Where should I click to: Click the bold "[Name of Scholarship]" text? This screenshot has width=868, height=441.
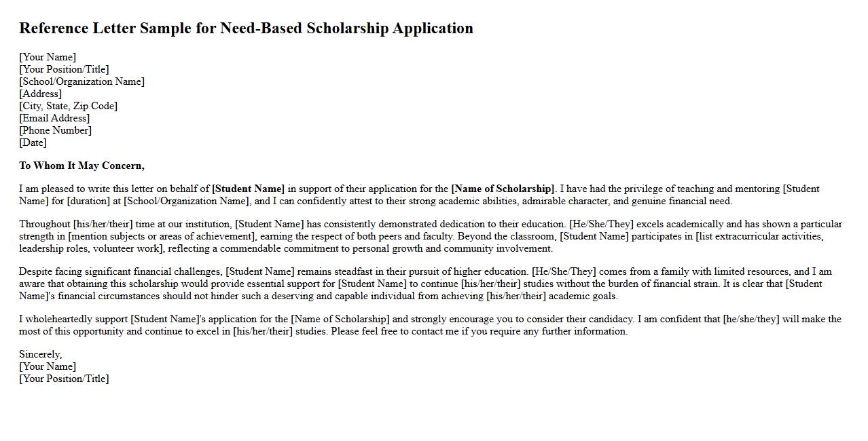[503, 189]
